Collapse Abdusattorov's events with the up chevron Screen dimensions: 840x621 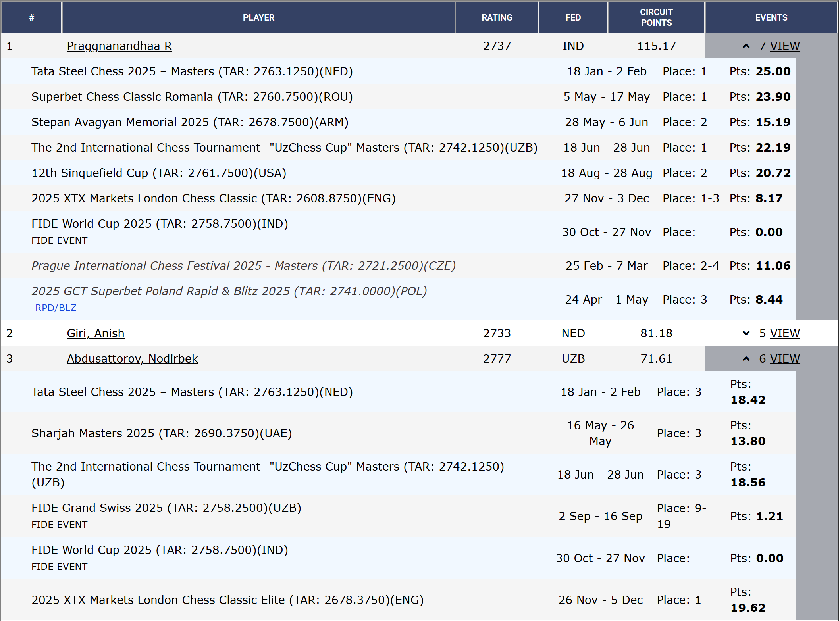click(746, 359)
